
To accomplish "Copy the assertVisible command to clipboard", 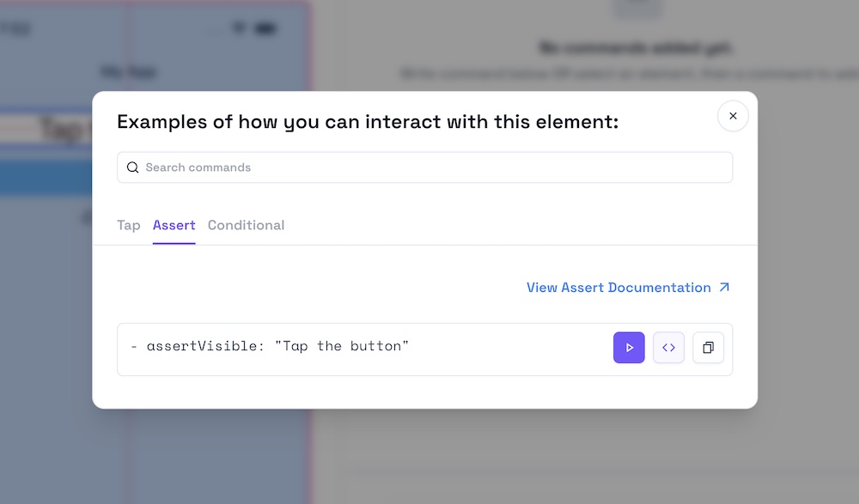I will pyautogui.click(x=708, y=348).
